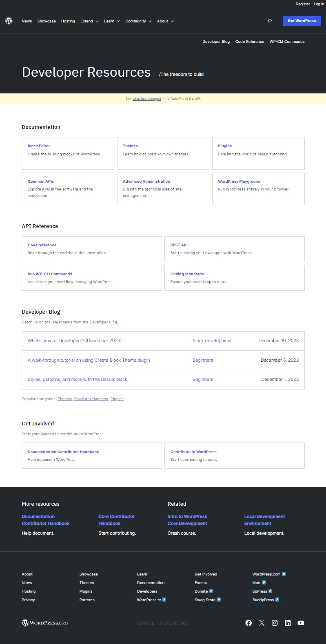326x644 pixels.
Task: Click the 'December 10, 2023' date text
Action: coord(279,341)
